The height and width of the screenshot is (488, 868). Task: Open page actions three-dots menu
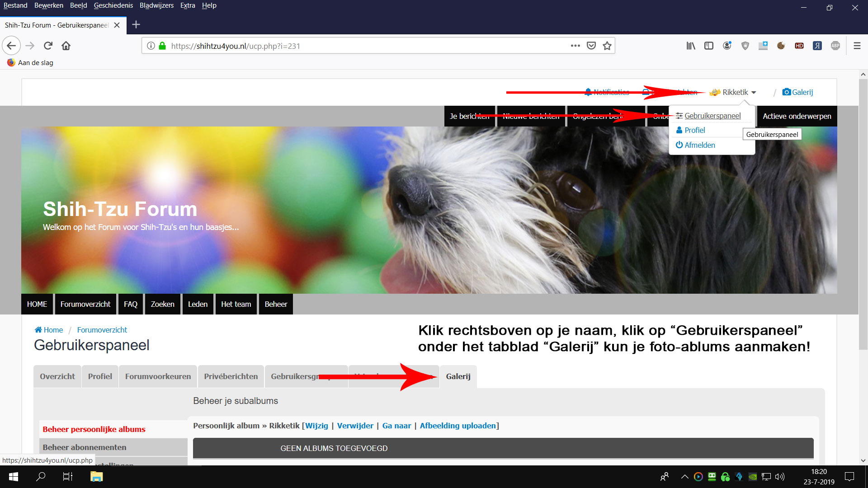(575, 46)
